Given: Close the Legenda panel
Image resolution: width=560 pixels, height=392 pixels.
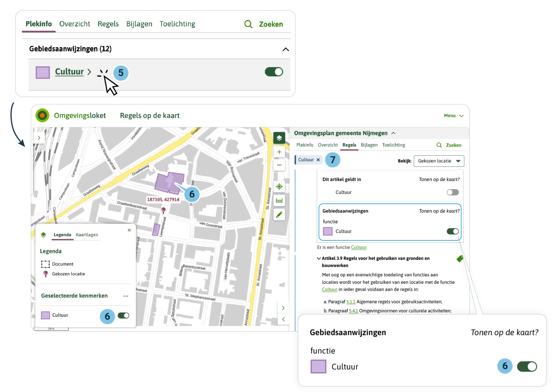Looking at the screenshot, I should pos(129,230).
